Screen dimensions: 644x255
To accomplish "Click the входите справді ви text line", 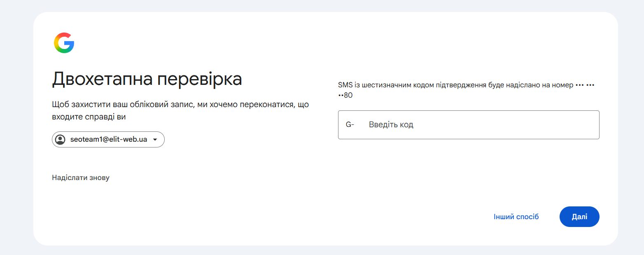I will point(89,117).
